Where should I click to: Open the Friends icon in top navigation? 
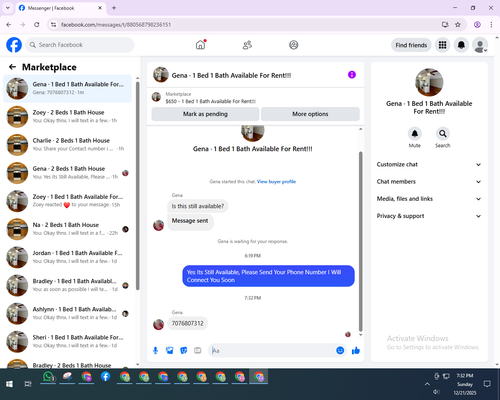[247, 45]
